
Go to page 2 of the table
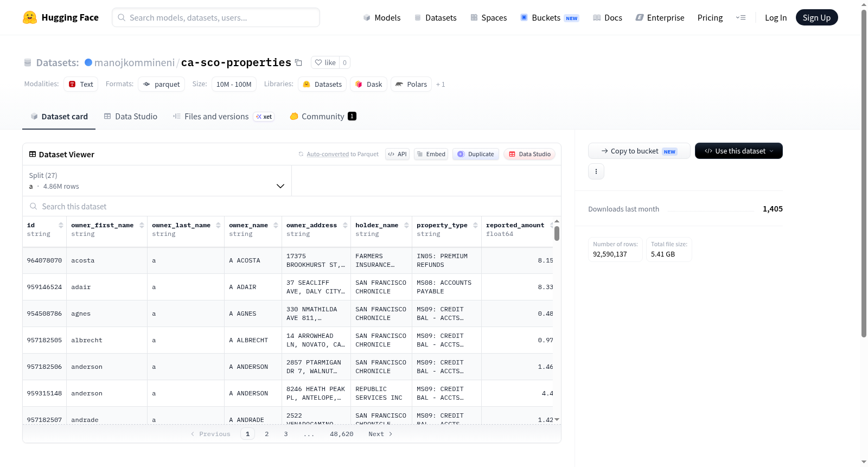(267, 434)
